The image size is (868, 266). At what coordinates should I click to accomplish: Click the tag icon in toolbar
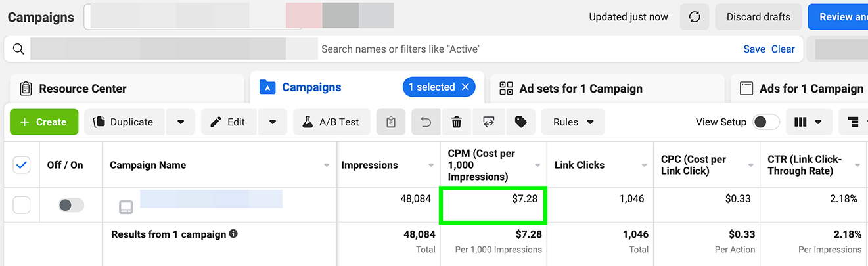point(520,122)
